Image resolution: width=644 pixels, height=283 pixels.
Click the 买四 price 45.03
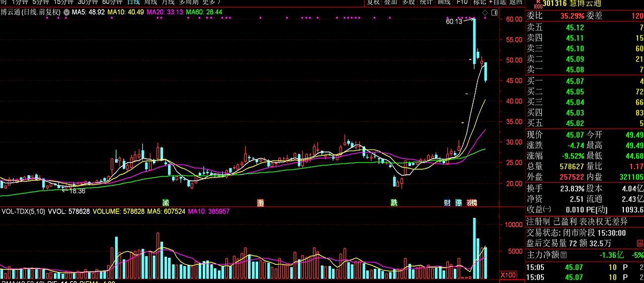click(575, 113)
